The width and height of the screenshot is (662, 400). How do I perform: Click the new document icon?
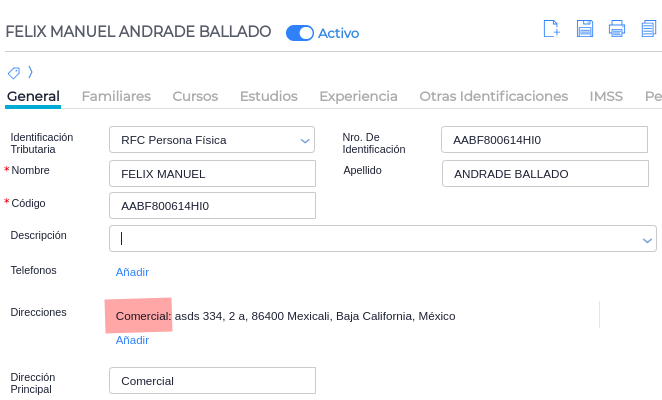point(551,29)
